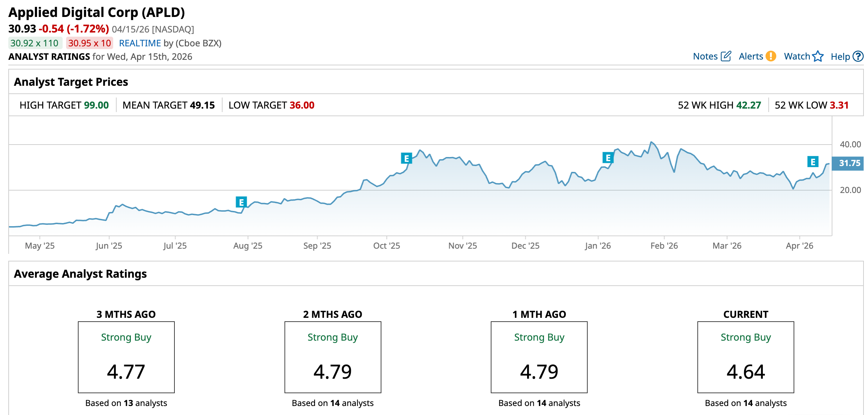
Task: Click the Notes pencil edit icon
Action: 726,56
